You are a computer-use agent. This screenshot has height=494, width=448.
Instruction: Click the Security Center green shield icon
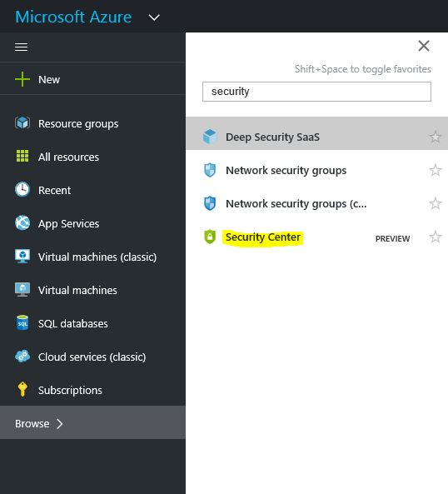point(210,237)
